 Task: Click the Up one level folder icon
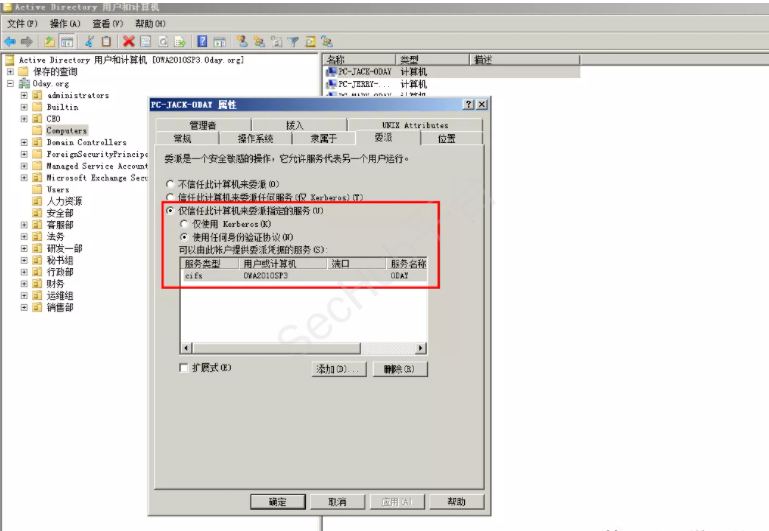point(49,41)
